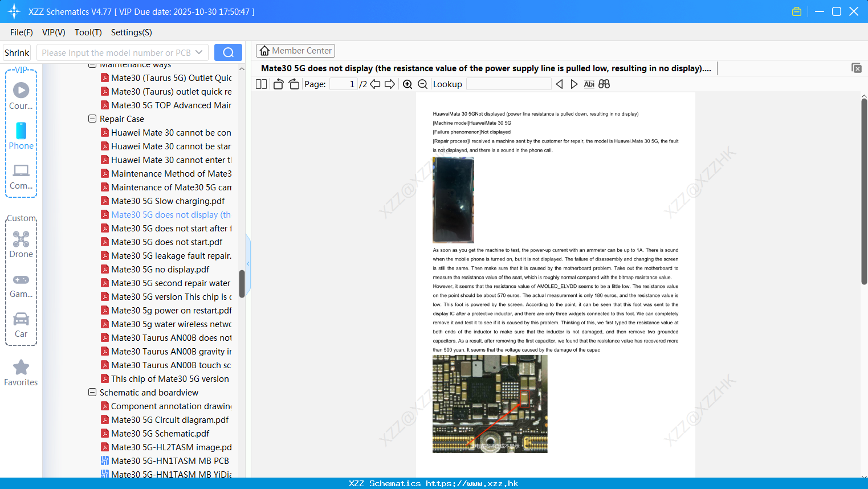Screen dimensions: 868x489
Task: Open Mate30 5G Slow charging.pdf
Action: (x=168, y=201)
